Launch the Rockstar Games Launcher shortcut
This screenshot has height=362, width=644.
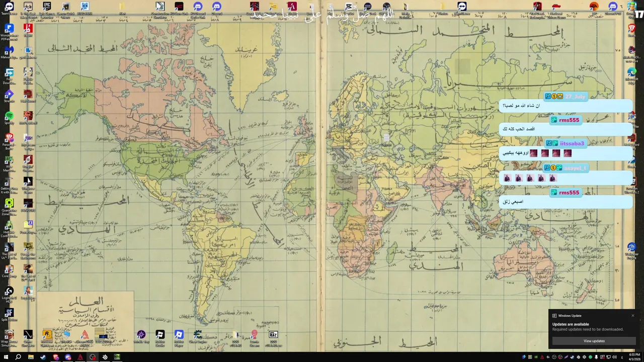tap(47, 337)
